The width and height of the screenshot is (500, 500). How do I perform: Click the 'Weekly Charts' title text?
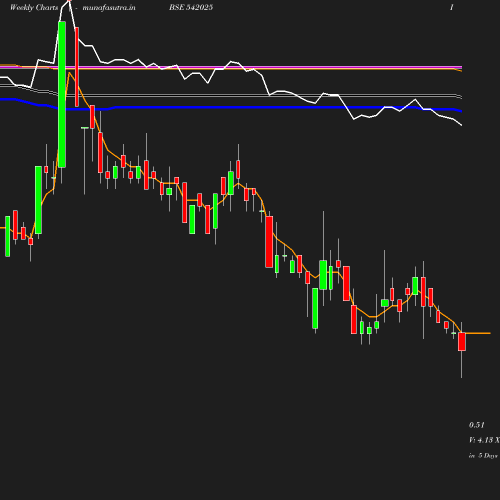pos(34,7)
